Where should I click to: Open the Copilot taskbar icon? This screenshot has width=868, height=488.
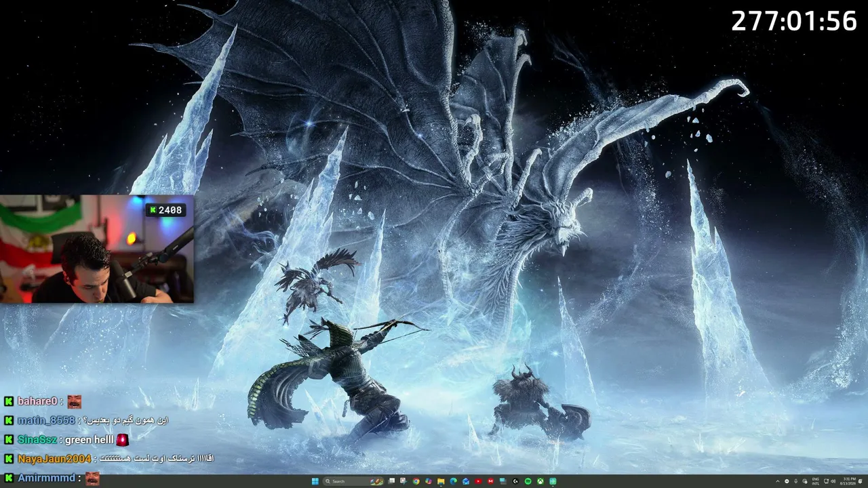click(429, 481)
